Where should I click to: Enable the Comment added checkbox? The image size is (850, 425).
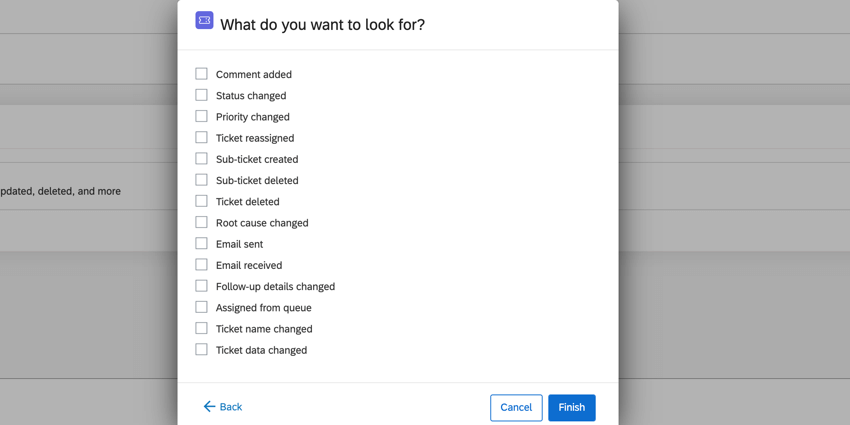(x=202, y=74)
